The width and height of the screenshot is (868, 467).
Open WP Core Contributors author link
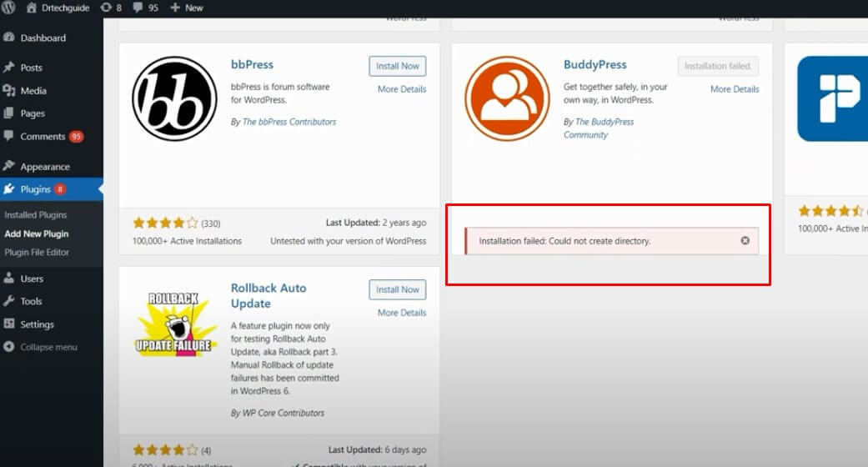click(x=283, y=414)
